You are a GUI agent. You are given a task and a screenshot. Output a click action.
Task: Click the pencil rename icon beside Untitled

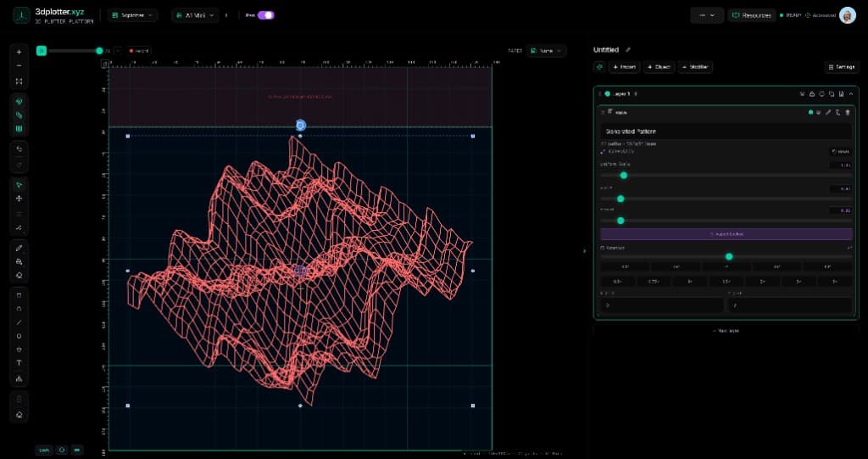[x=628, y=50]
